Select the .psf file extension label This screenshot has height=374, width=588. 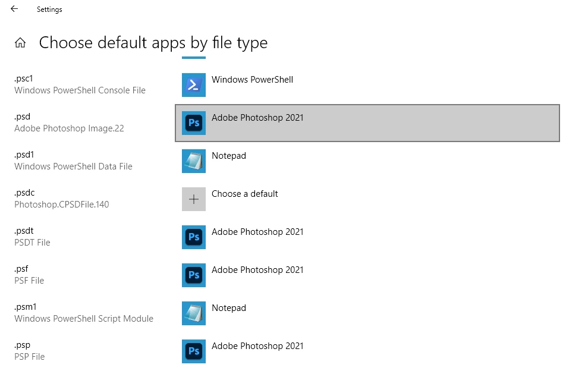[21, 269]
